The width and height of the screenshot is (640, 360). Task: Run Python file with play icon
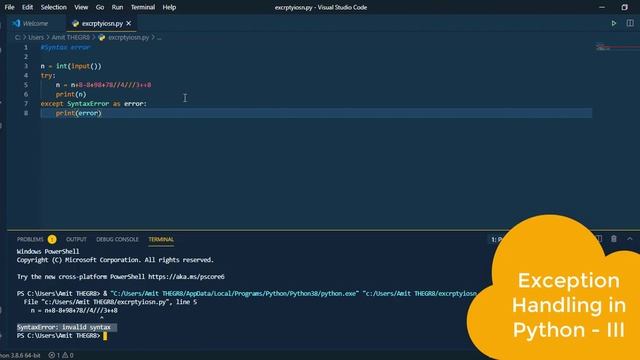(613, 24)
